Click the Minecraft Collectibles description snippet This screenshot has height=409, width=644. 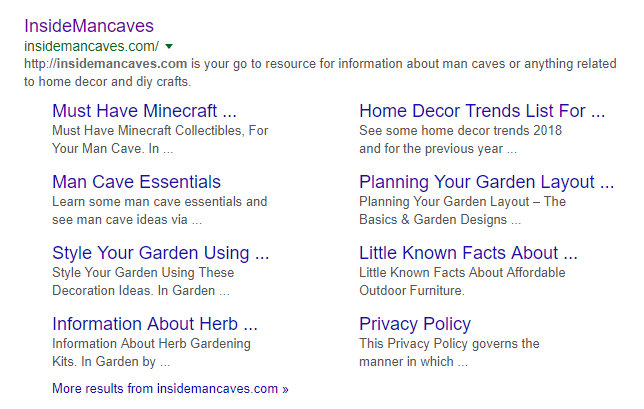pyautogui.click(x=160, y=139)
